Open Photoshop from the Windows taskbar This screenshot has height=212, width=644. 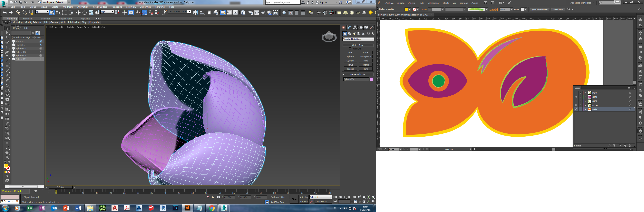click(x=175, y=208)
